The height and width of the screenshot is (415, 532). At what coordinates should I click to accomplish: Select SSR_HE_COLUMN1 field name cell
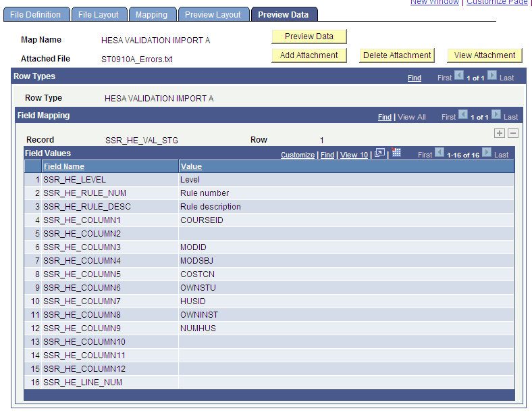pyautogui.click(x=110, y=220)
